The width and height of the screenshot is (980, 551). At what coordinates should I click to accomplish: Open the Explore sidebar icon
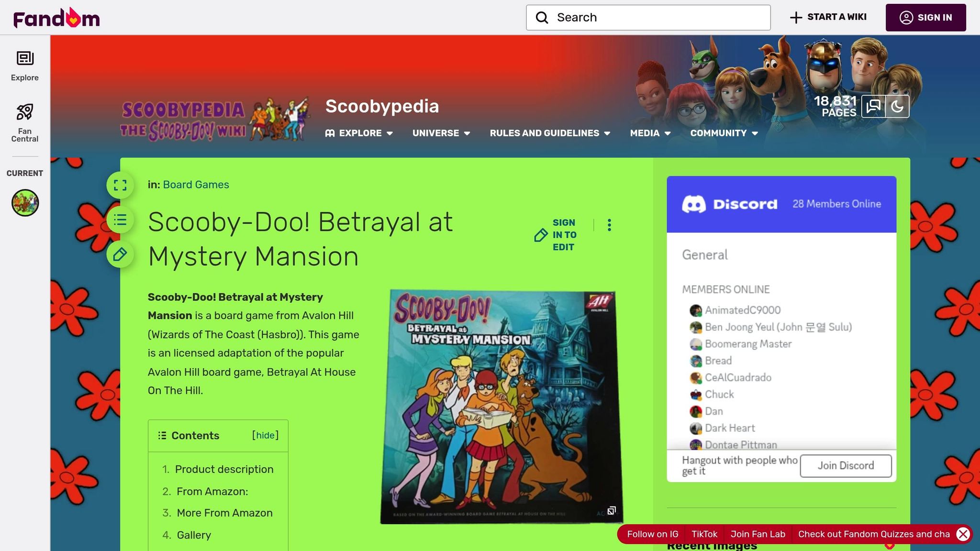point(25,66)
